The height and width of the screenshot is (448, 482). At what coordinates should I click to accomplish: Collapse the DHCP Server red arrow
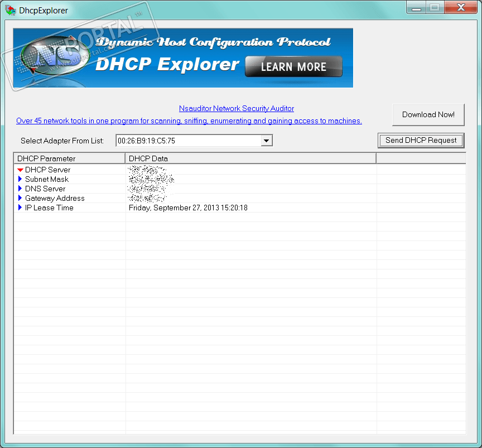coord(20,170)
